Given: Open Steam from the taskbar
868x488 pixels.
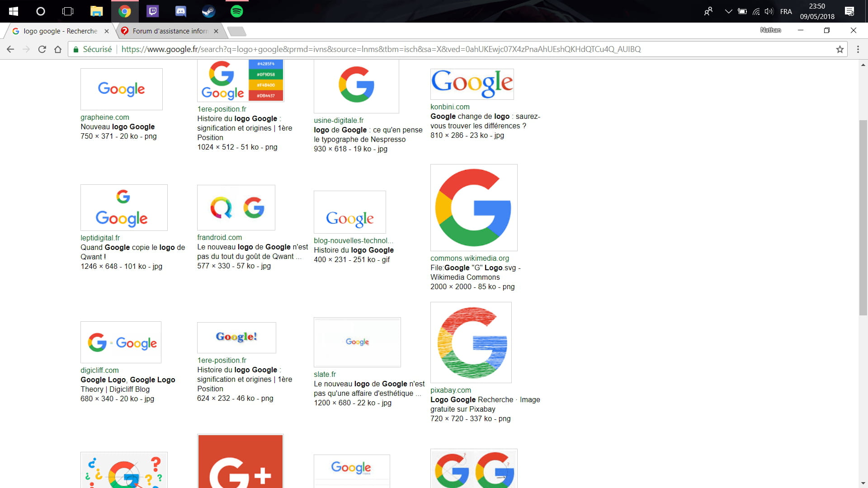Looking at the screenshot, I should click(208, 11).
